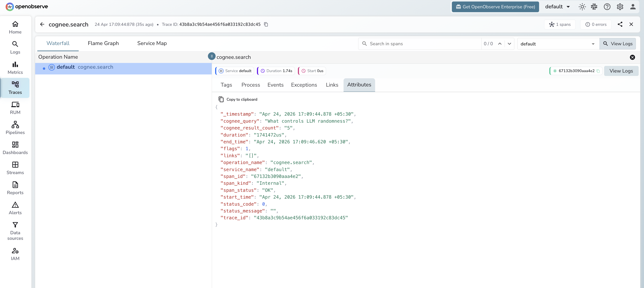Open the Events tab for the span
644x288 pixels.
(275, 85)
